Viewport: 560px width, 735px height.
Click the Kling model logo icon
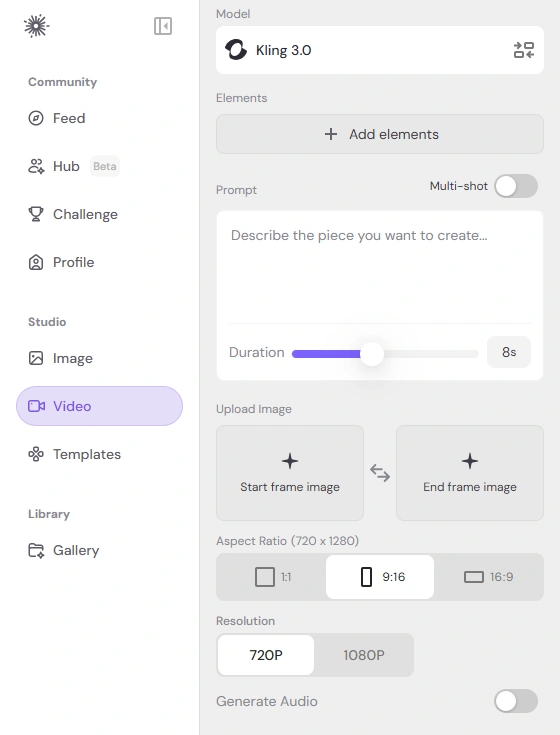[x=236, y=50]
